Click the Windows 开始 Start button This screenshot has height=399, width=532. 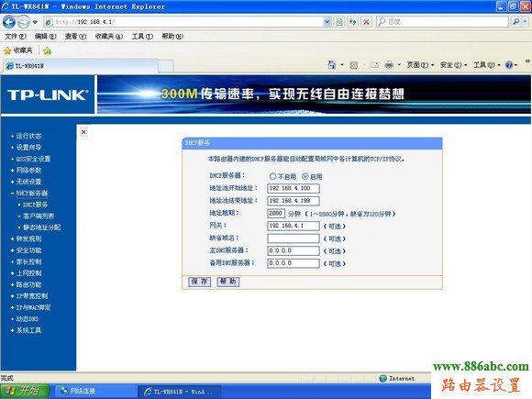pos(25,392)
